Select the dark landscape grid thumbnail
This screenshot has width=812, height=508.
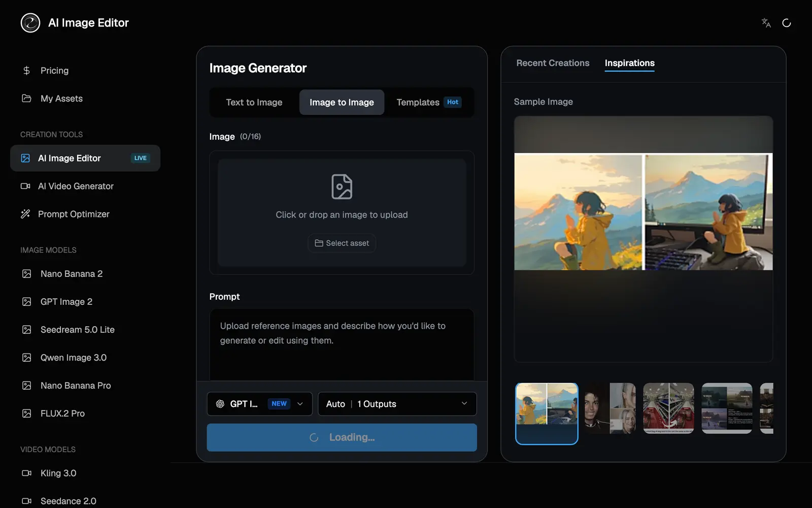coord(727,408)
